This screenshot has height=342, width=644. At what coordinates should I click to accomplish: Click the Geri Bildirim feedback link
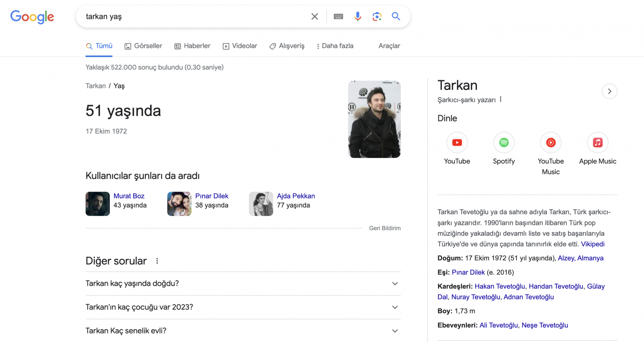385,228
